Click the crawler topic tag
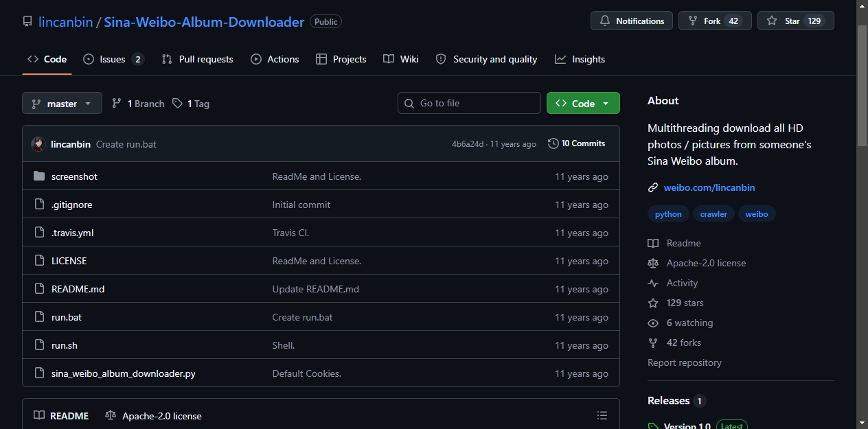Screen dimensions: 868x429 point(713,214)
